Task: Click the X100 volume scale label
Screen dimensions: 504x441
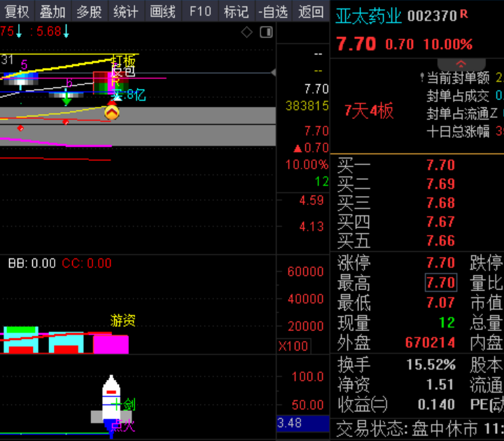Action: point(293,346)
